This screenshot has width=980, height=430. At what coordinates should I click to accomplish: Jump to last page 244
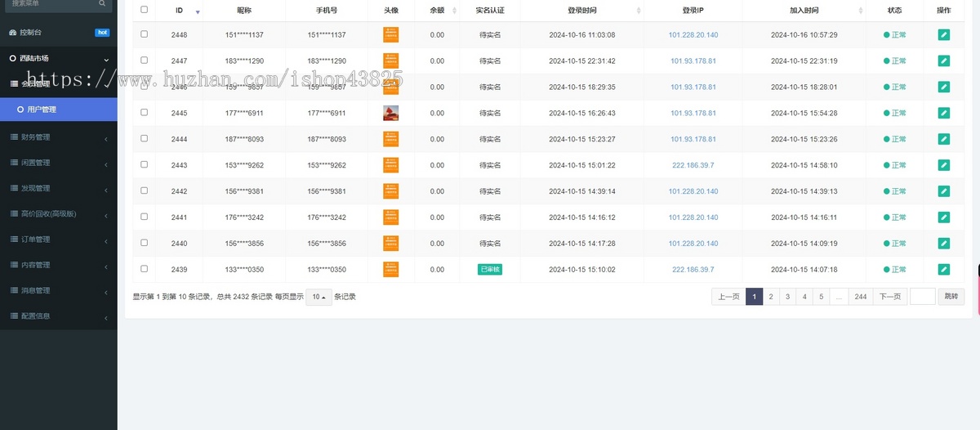click(x=861, y=297)
